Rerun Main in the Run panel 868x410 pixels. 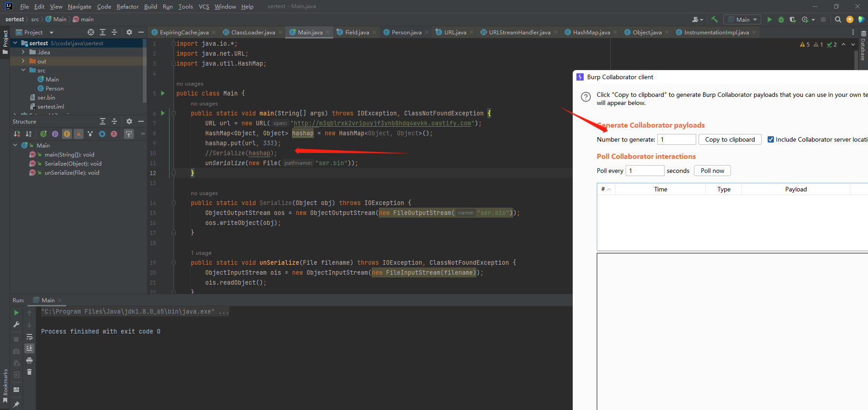tap(16, 313)
